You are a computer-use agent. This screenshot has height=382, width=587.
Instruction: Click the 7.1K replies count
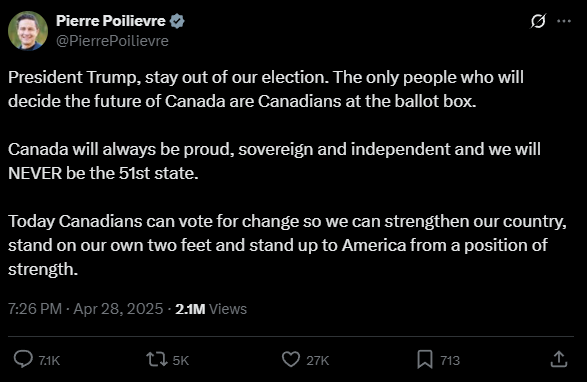tap(49, 360)
